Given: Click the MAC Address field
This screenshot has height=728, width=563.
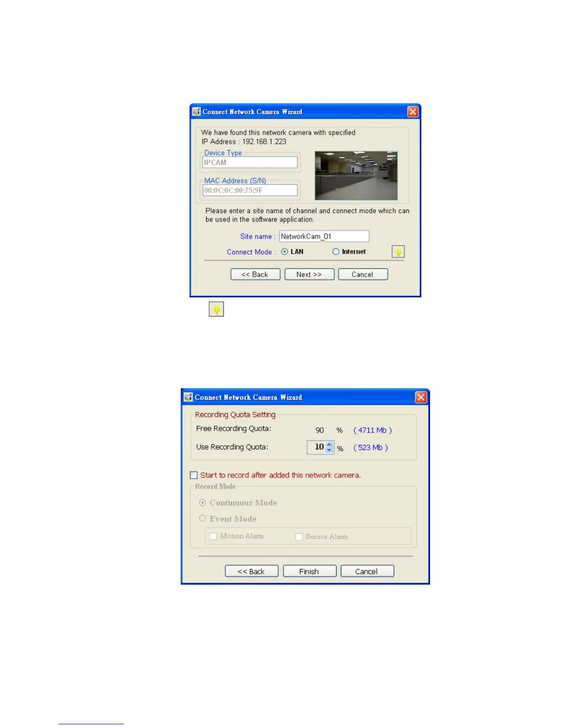Looking at the screenshot, I should [x=250, y=190].
